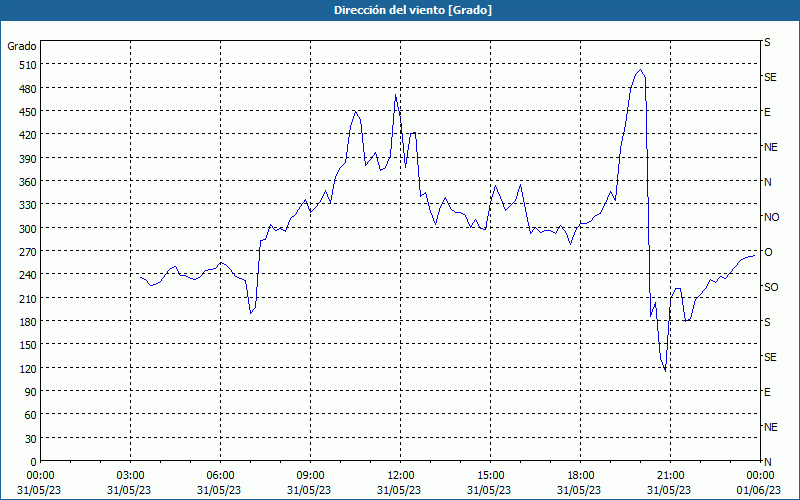Image resolution: width=800 pixels, height=500 pixels.
Task: Select the 450 degree axis label
Action: pyautogui.click(x=28, y=112)
